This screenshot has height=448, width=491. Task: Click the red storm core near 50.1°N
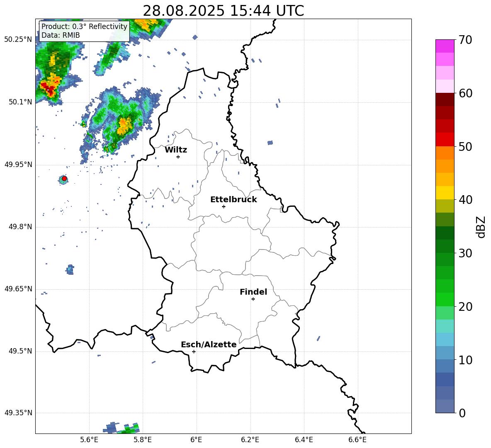(49, 88)
